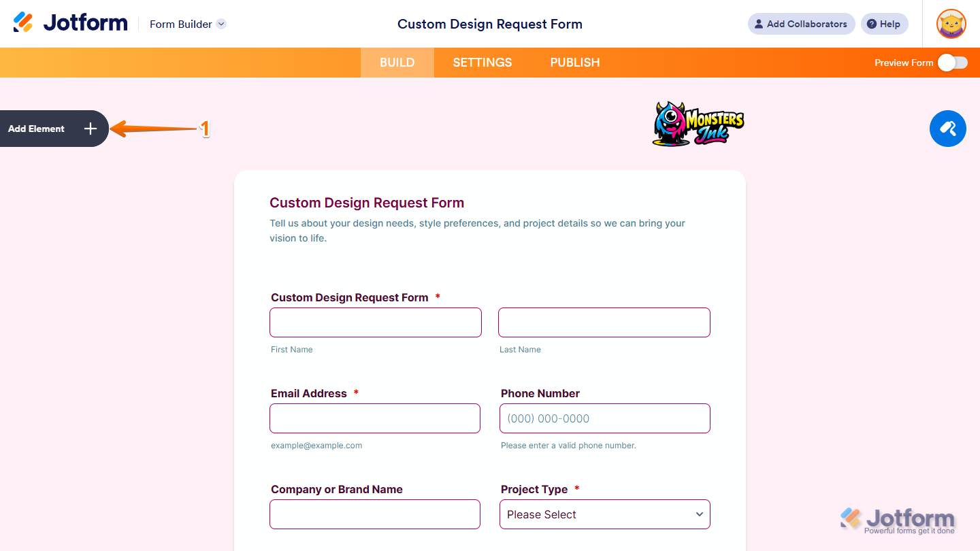Open the Project Type dropdown
This screenshot has height=551, width=980.
604,514
